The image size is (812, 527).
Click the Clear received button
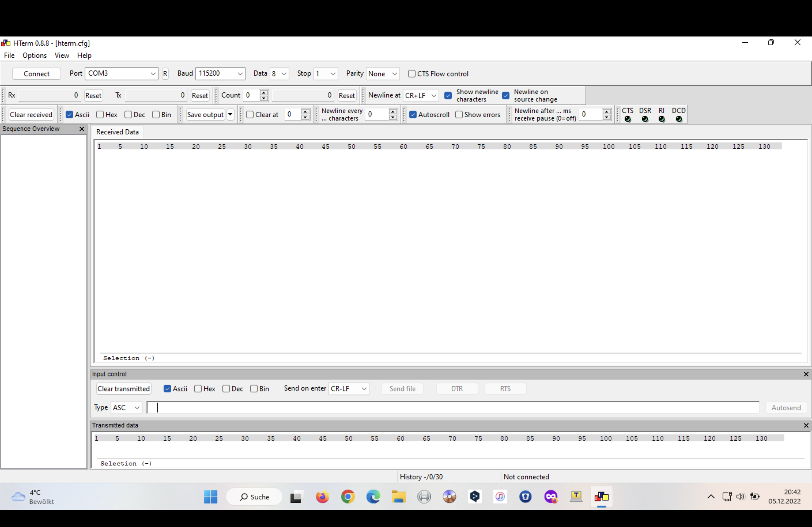pyautogui.click(x=31, y=115)
